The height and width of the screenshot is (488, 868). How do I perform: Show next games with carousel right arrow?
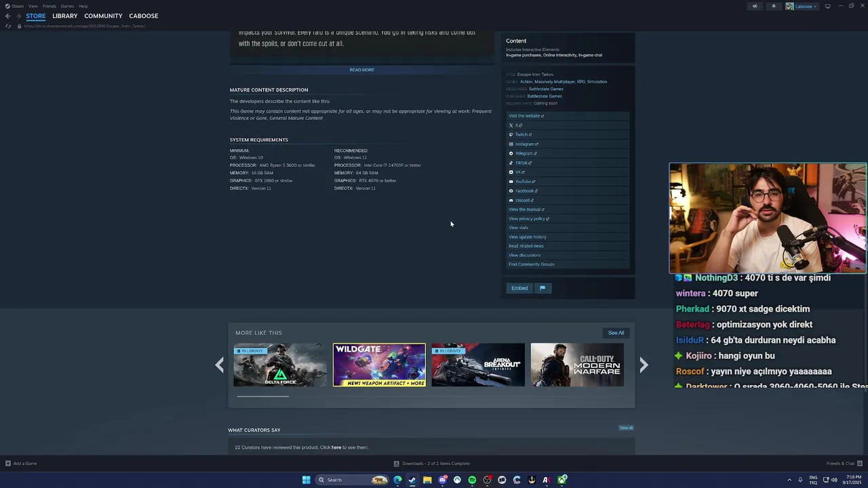(644, 365)
